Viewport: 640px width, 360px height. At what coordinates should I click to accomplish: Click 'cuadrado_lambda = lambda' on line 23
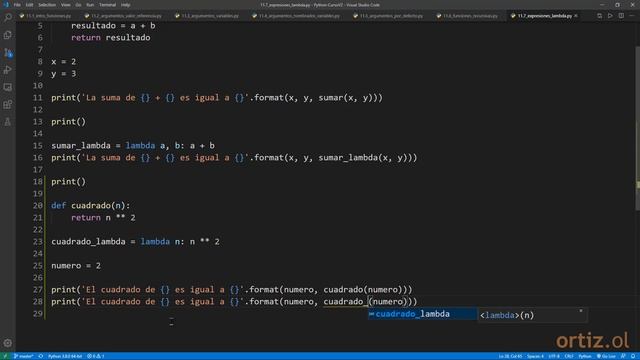click(111, 242)
